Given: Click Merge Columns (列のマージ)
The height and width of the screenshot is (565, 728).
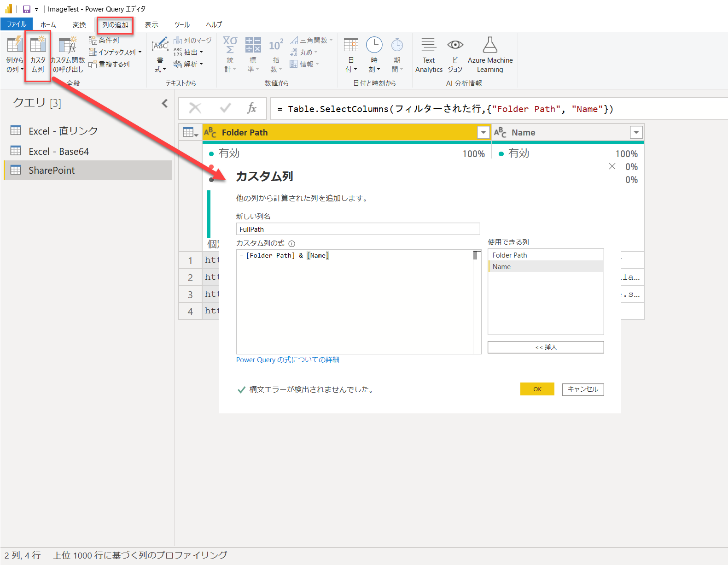Looking at the screenshot, I should (x=192, y=41).
